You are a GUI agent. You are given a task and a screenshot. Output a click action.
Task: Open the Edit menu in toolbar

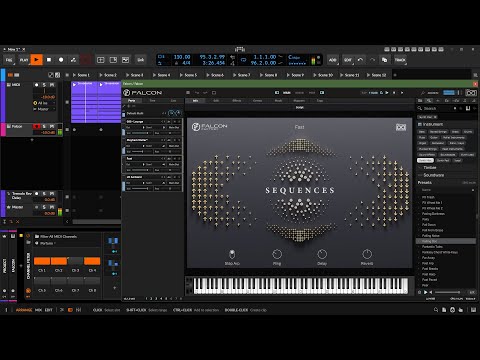pyautogui.click(x=348, y=60)
